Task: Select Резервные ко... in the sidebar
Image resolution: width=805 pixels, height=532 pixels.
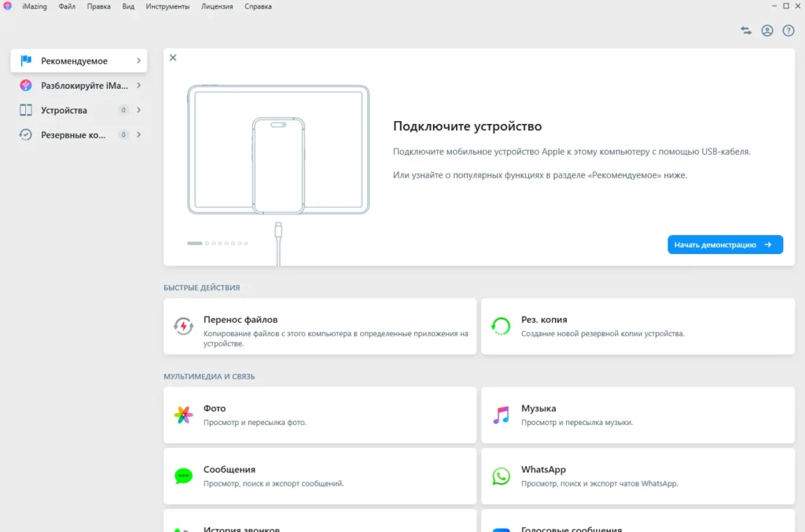Action: 79,134
